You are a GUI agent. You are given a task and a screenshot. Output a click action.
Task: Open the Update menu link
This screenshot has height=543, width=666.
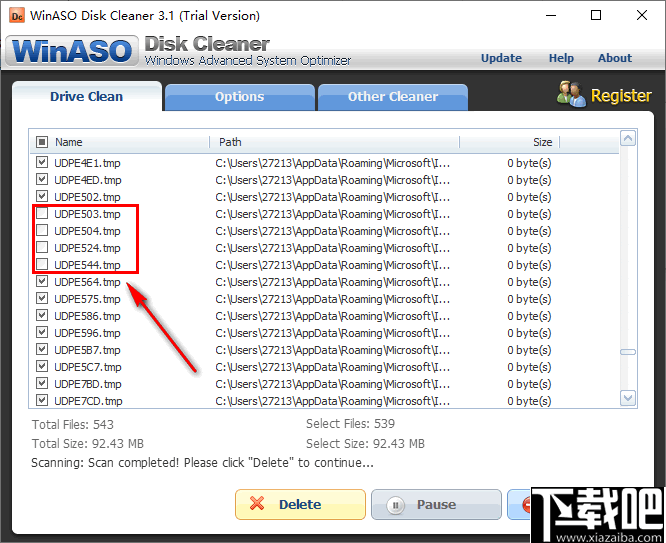tap(501, 58)
